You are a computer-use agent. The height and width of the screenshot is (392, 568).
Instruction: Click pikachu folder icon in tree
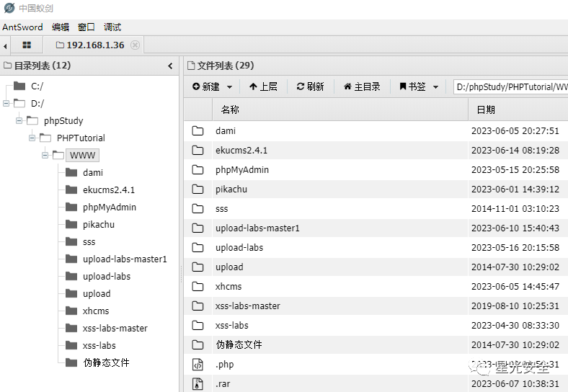tap(71, 224)
